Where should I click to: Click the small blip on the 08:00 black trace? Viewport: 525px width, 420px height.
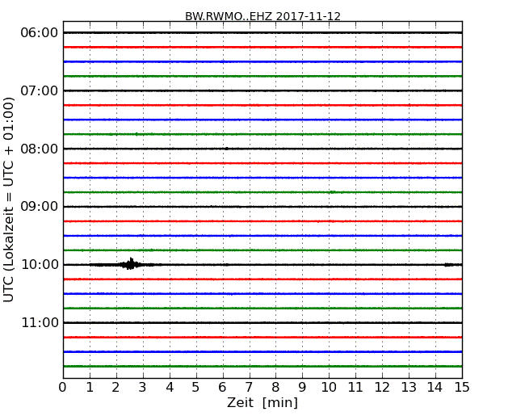[227, 149]
